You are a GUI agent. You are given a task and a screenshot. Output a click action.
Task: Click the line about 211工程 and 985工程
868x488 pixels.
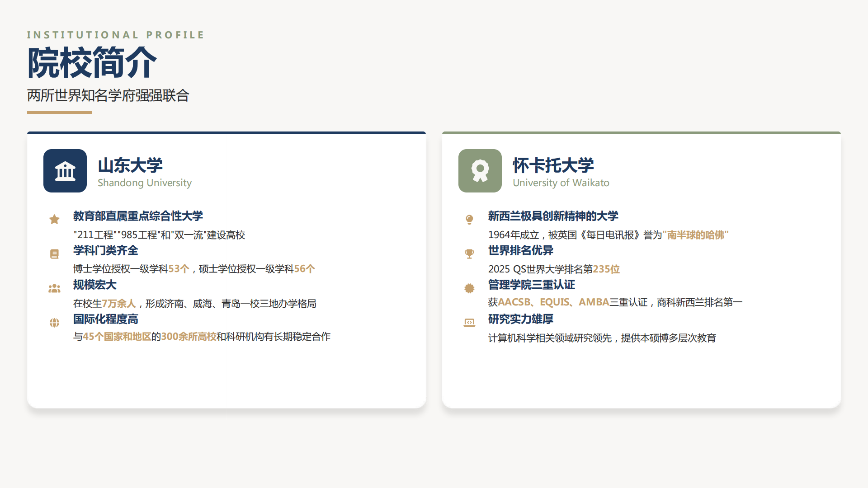pyautogui.click(x=159, y=235)
